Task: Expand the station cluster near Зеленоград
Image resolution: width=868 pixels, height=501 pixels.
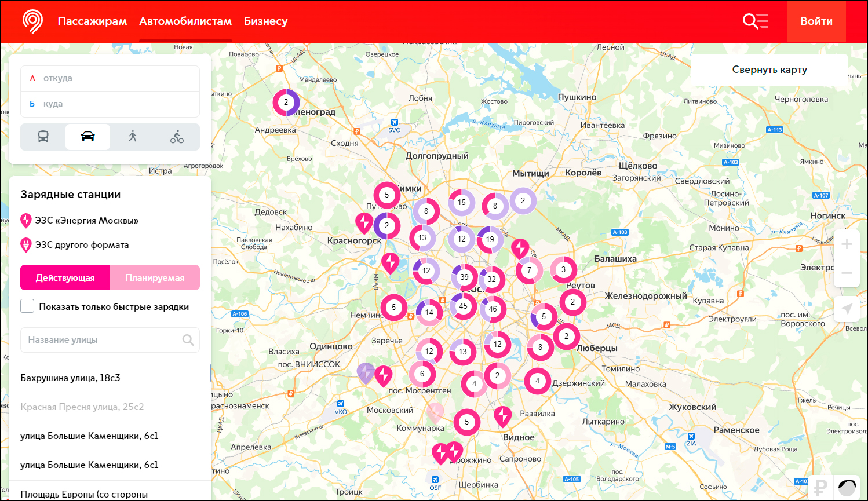Action: click(x=286, y=102)
